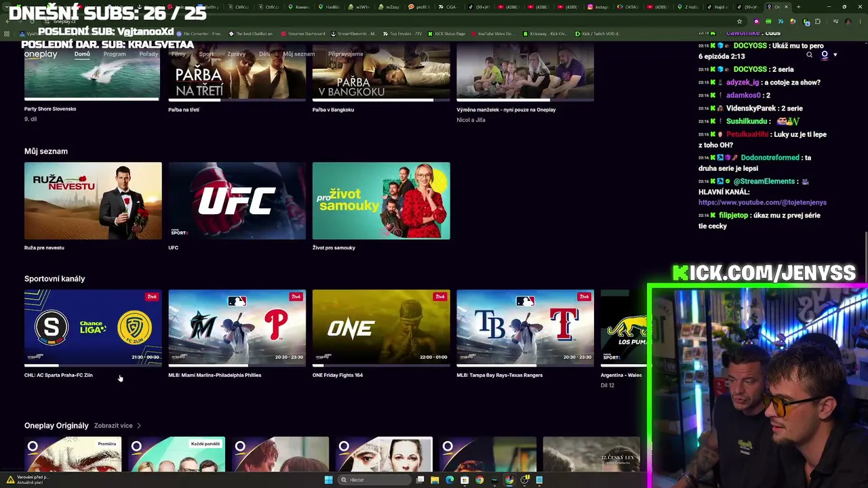The image size is (868, 488).
Task: Open the Oneplay user profile icon
Action: point(825,55)
